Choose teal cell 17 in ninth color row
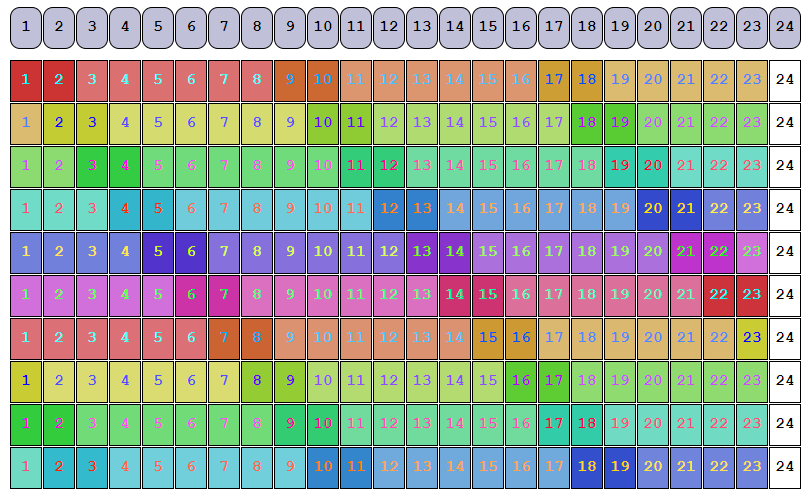Image resolution: width=811 pixels, height=496 pixels. pyautogui.click(x=554, y=424)
